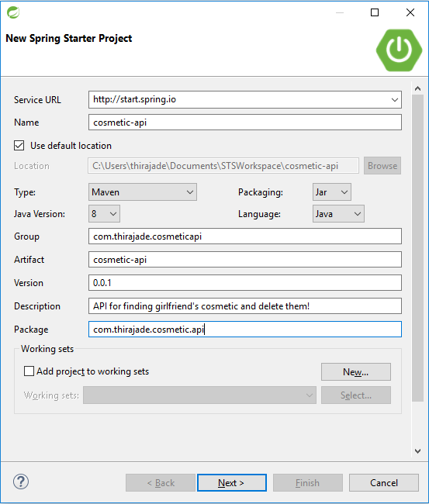This screenshot has height=504, width=429.
Task: Click the Spring Boot power logo
Action: 399,50
